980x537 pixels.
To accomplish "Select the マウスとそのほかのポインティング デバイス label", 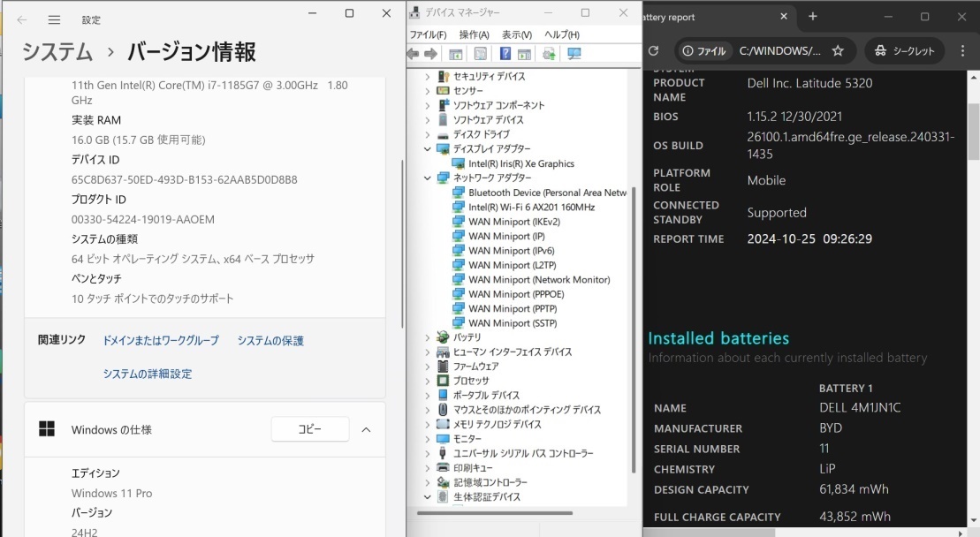I will 527,410.
